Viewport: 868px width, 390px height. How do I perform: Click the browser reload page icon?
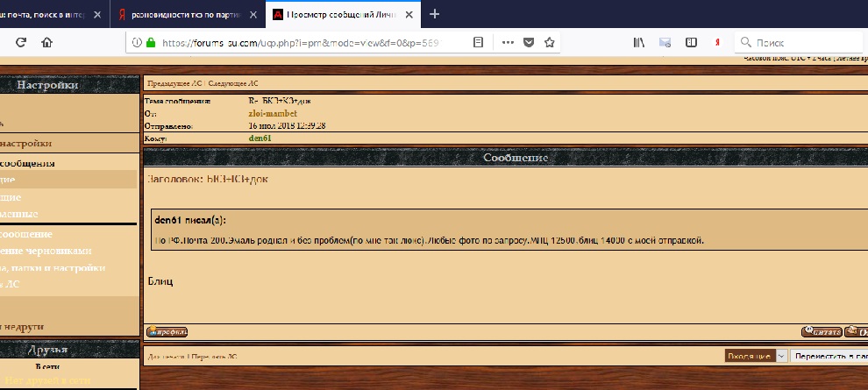click(x=20, y=42)
